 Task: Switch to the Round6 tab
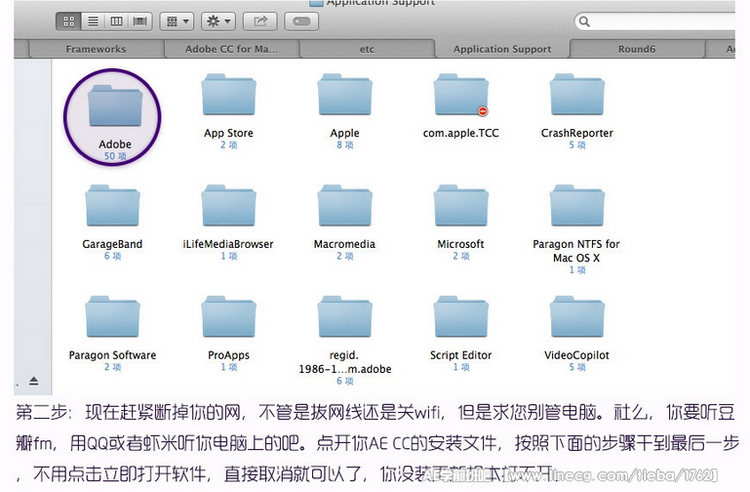[637, 49]
